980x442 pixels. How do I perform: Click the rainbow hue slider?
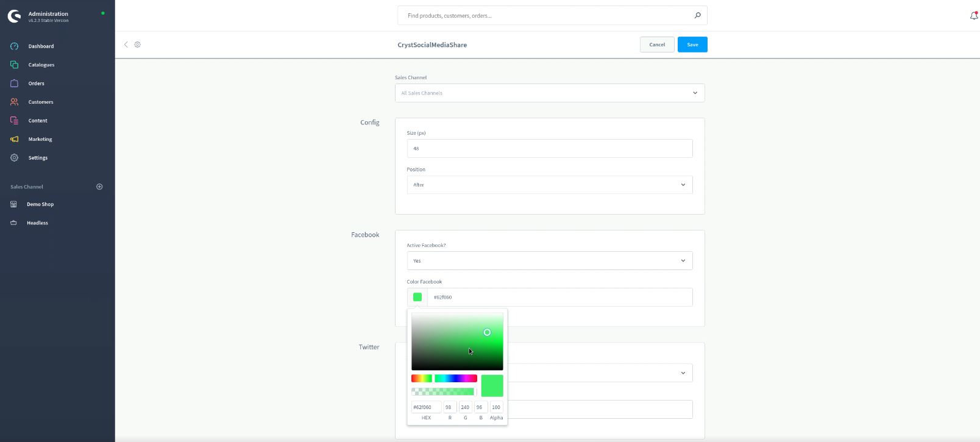click(x=444, y=379)
